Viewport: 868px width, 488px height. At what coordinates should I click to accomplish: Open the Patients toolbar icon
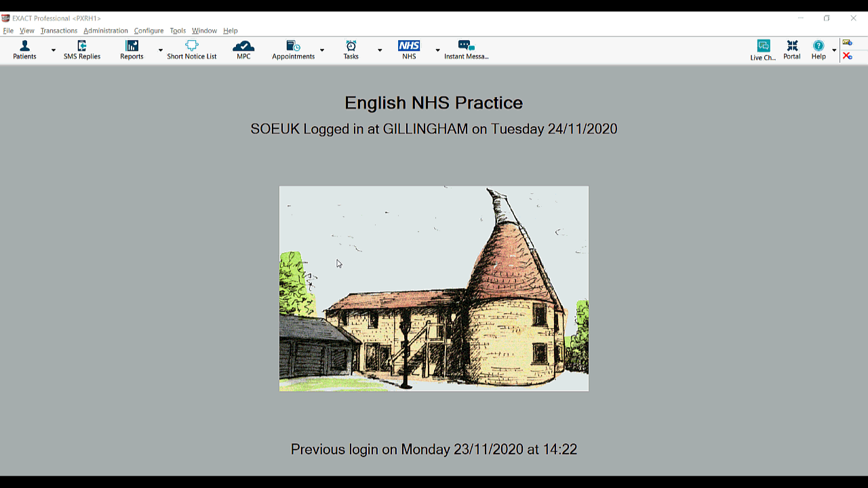(24, 50)
